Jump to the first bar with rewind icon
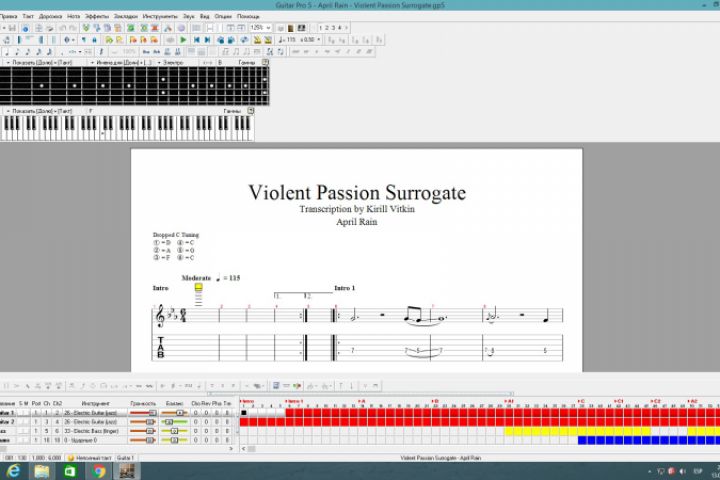 pos(197,40)
